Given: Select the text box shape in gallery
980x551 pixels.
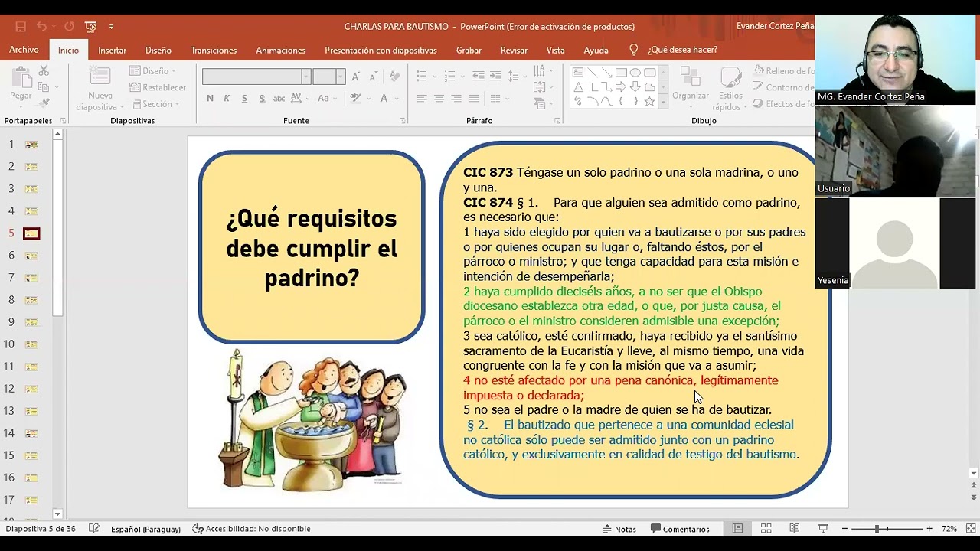Looking at the screenshot, I should (x=578, y=73).
